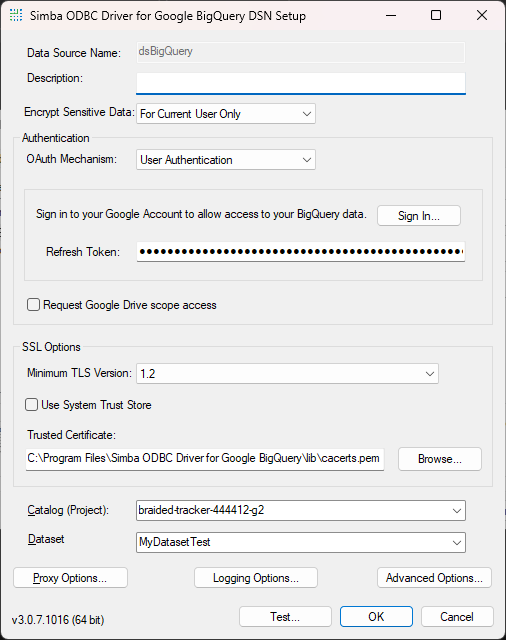506x640 pixels.
Task: Enable Request Google Drive scope access
Action: [33, 304]
